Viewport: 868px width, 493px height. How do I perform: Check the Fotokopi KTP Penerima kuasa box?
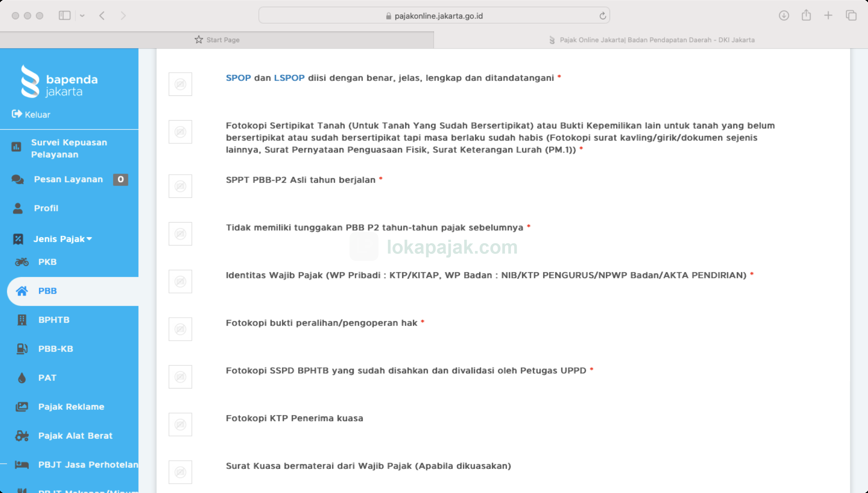(180, 424)
